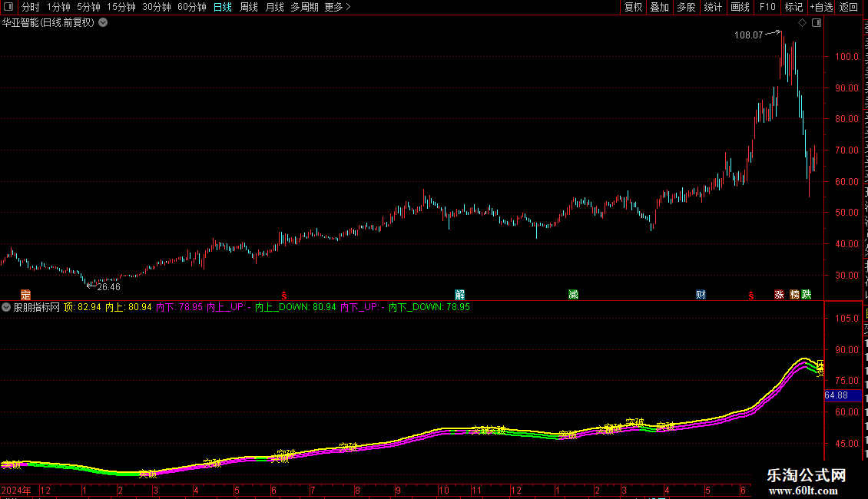
Task: Click the blue 64.88 price tag
Action: pos(843,395)
